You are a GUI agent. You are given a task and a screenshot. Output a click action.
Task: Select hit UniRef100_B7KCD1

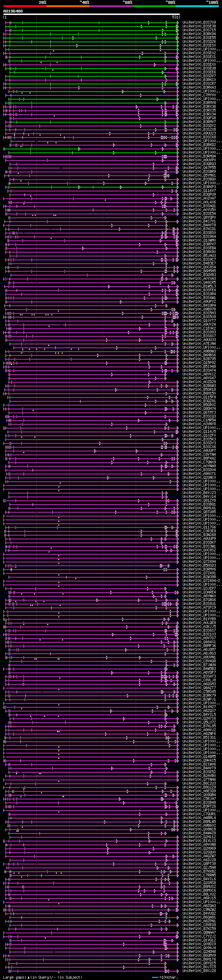point(199,229)
